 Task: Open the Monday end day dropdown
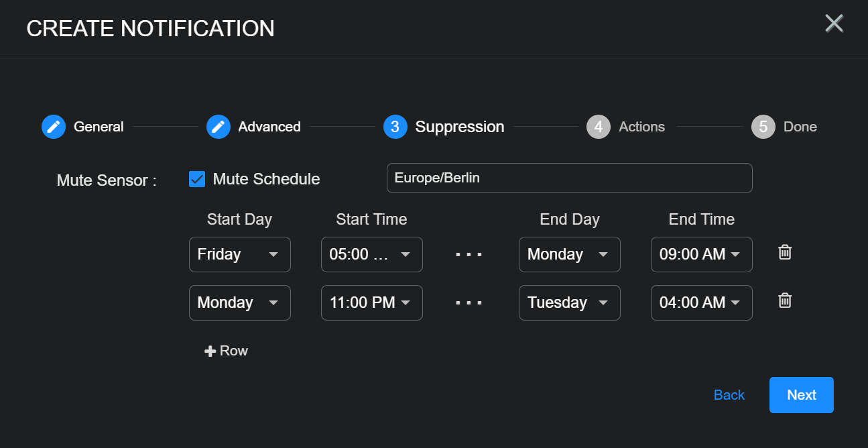point(569,255)
